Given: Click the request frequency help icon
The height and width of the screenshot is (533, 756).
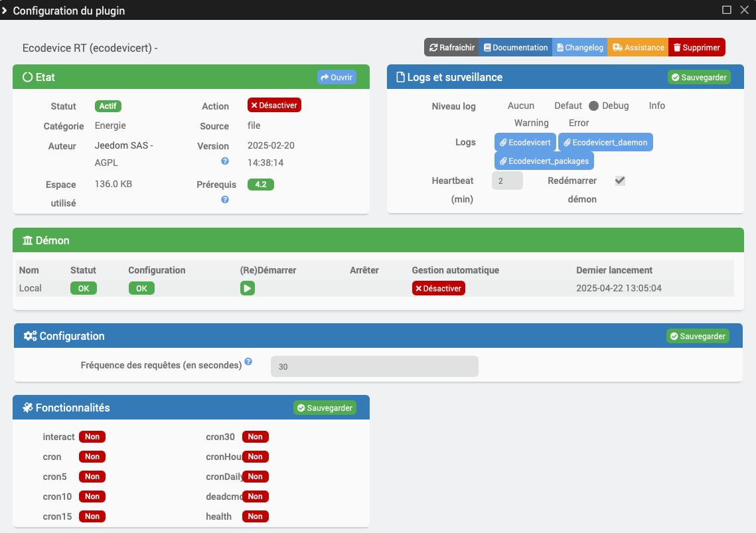Looking at the screenshot, I should tap(248, 361).
